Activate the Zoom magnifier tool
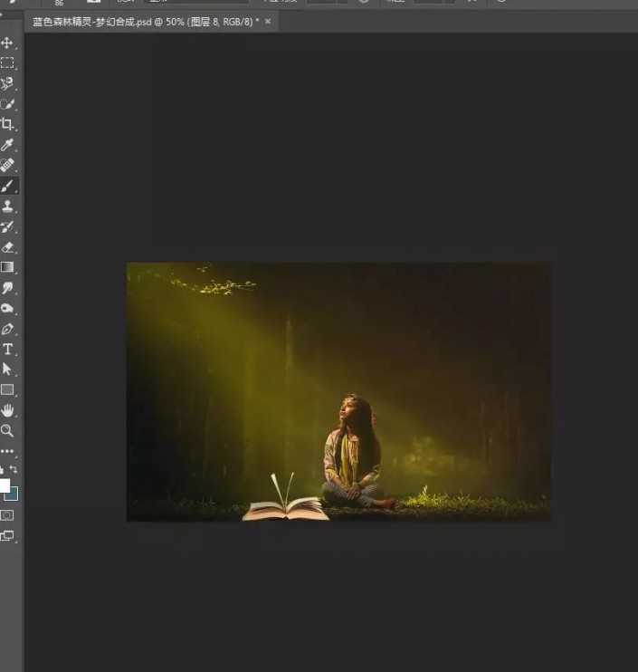The width and height of the screenshot is (638, 672). point(7,431)
